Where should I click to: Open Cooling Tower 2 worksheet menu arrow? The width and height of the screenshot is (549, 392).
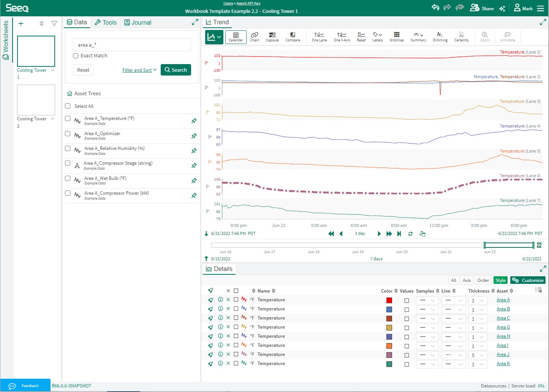tap(52, 119)
